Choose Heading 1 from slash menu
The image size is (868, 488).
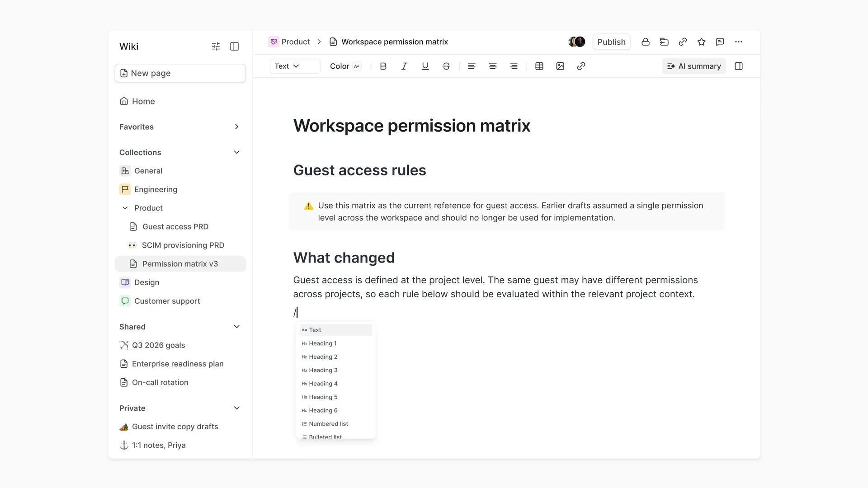click(x=336, y=343)
